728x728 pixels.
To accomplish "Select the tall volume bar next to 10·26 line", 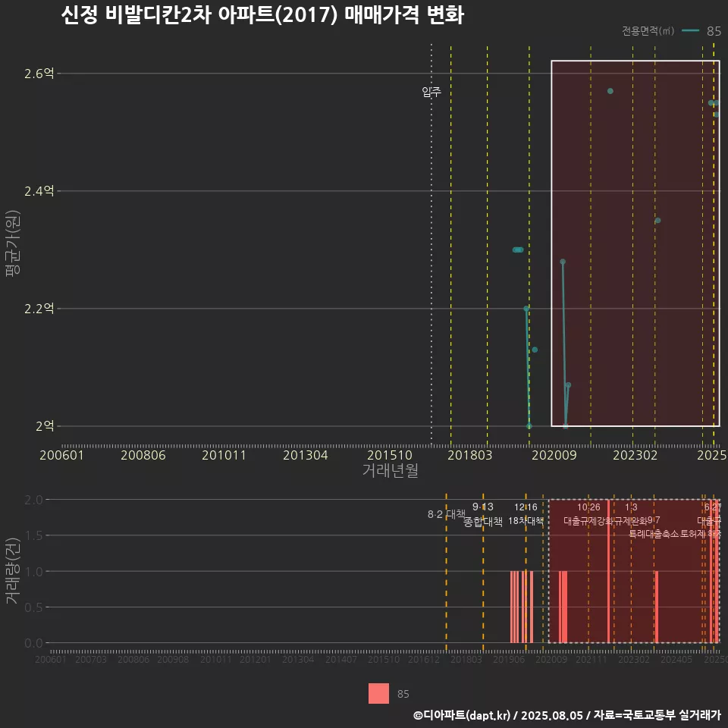I will (609, 571).
